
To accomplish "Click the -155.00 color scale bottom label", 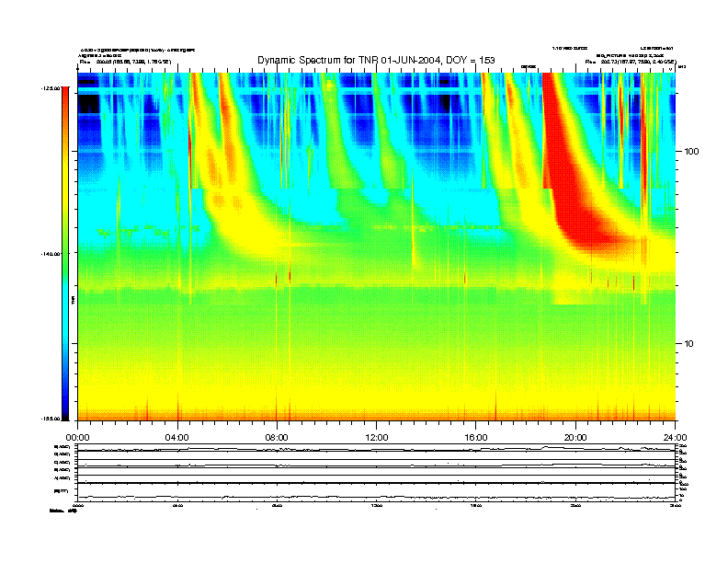I will tap(51, 419).
